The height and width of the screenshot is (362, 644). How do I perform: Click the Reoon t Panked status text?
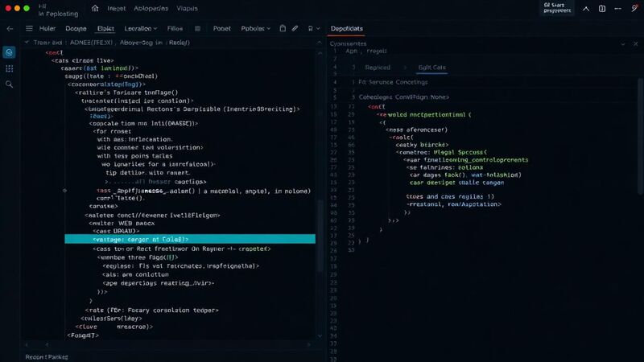click(47, 357)
